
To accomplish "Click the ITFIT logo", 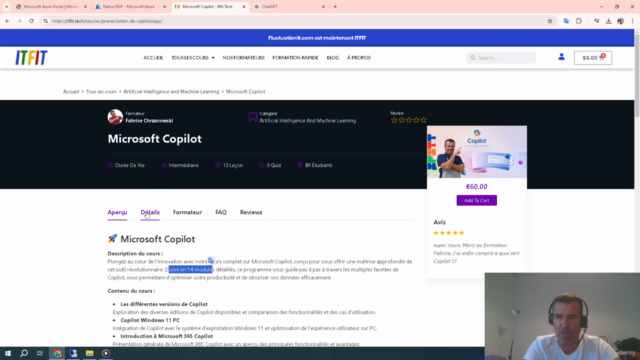I will coord(31,58).
